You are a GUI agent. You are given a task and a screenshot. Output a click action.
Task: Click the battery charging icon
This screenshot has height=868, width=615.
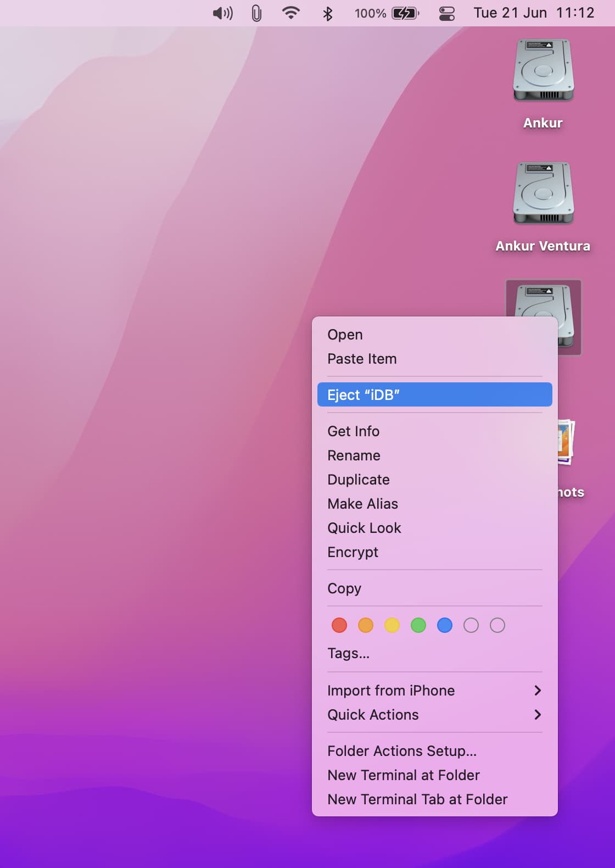pos(405,13)
